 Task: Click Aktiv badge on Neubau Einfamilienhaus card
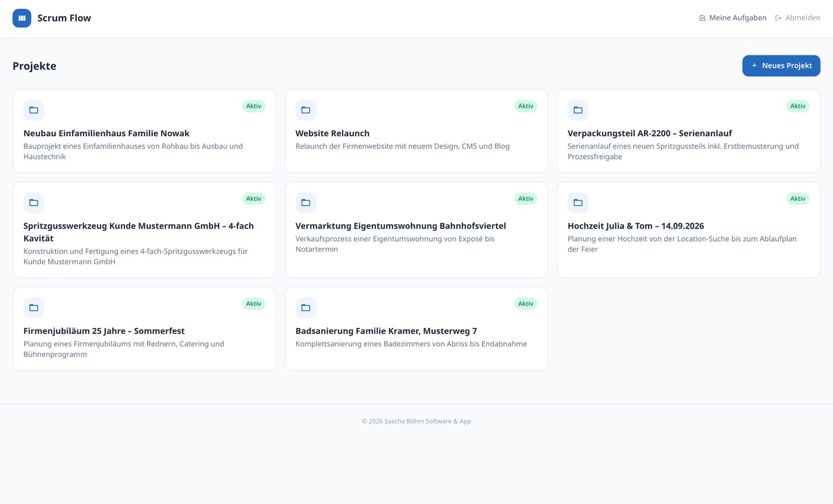point(253,106)
